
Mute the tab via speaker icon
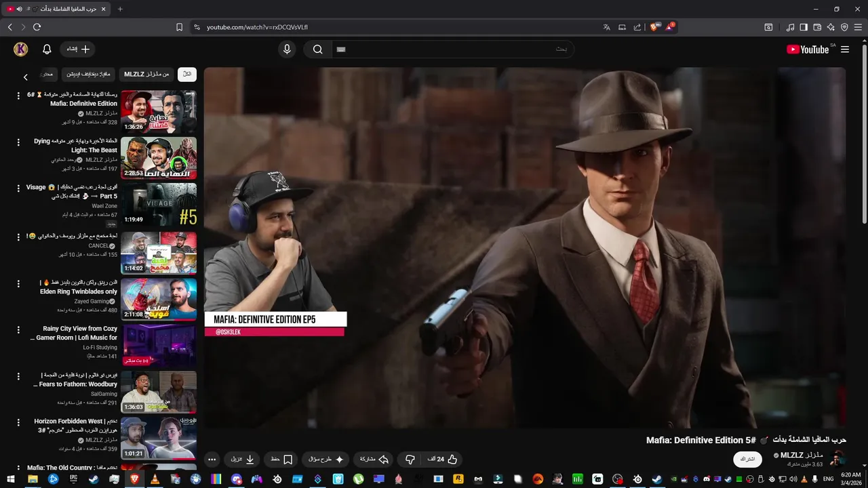click(19, 9)
